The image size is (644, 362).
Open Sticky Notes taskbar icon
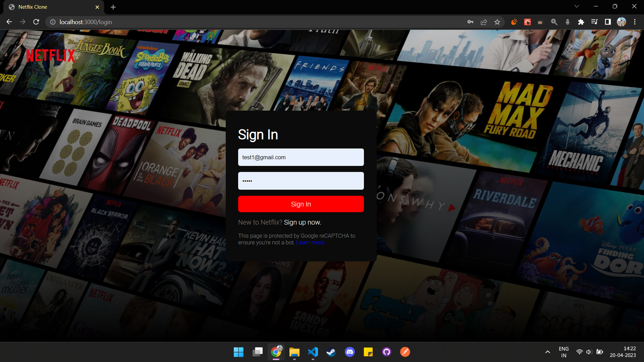pos(368,352)
